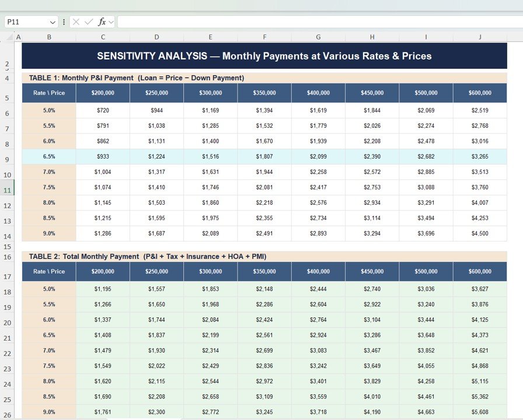523x420 pixels.
Task: Select column header J
Action: (x=479, y=37)
